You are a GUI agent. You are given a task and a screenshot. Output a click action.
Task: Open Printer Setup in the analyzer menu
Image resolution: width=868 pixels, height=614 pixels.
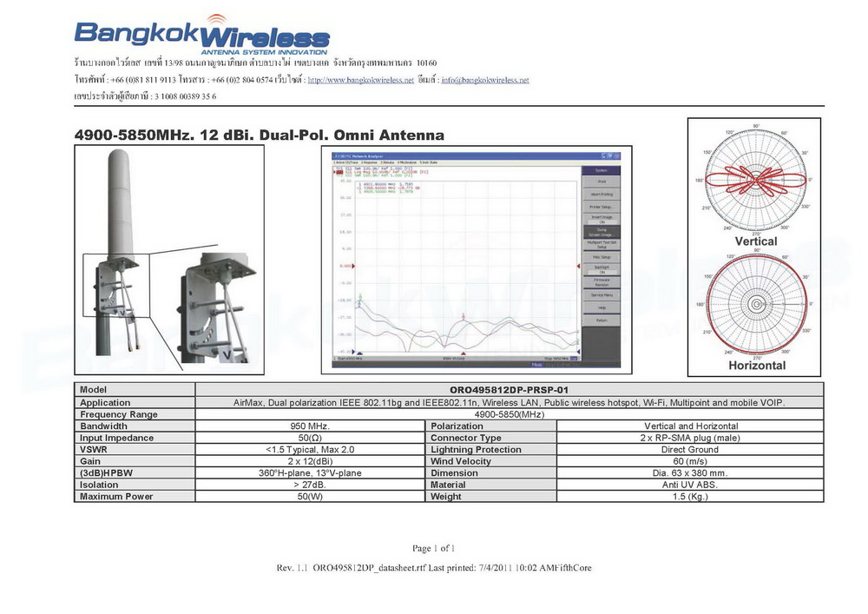[601, 207]
